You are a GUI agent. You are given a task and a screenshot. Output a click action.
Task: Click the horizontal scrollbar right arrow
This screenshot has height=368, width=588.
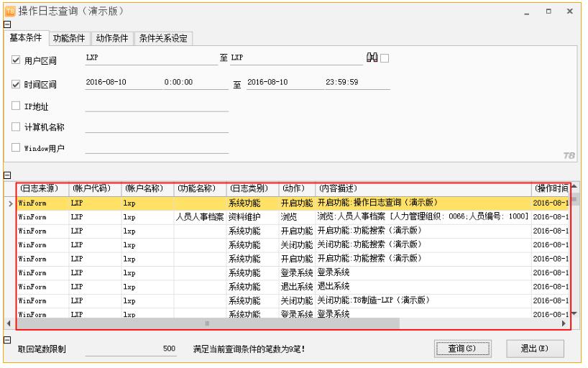pyautogui.click(x=564, y=324)
